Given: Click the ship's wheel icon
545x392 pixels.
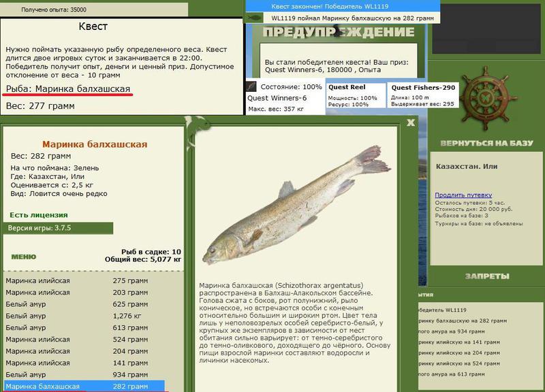Looking at the screenshot, I should 486,98.
